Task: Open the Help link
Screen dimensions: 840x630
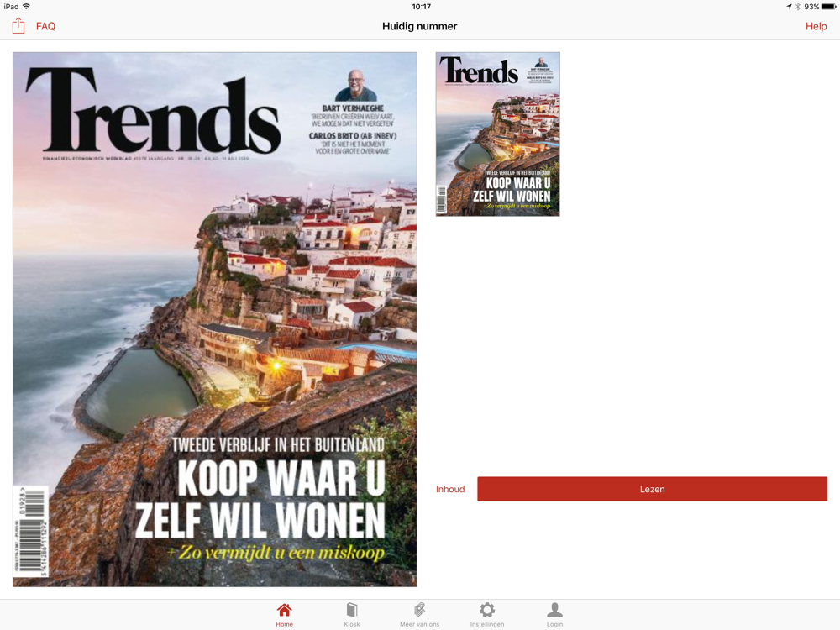Action: coord(816,26)
